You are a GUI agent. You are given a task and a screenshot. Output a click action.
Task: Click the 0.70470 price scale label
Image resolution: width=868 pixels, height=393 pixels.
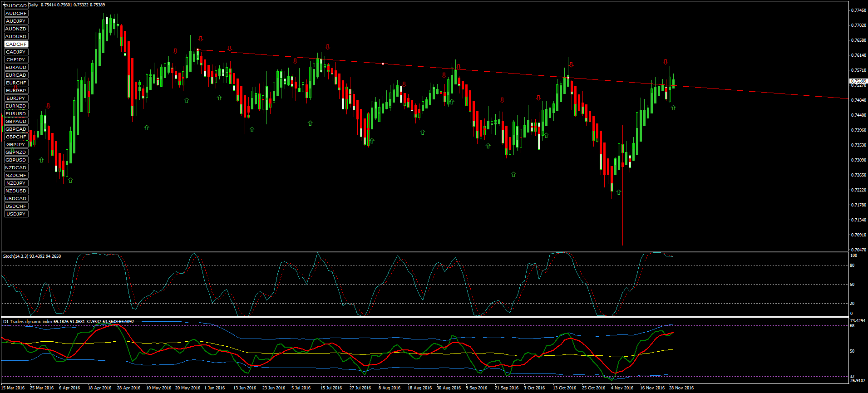[x=858, y=250]
